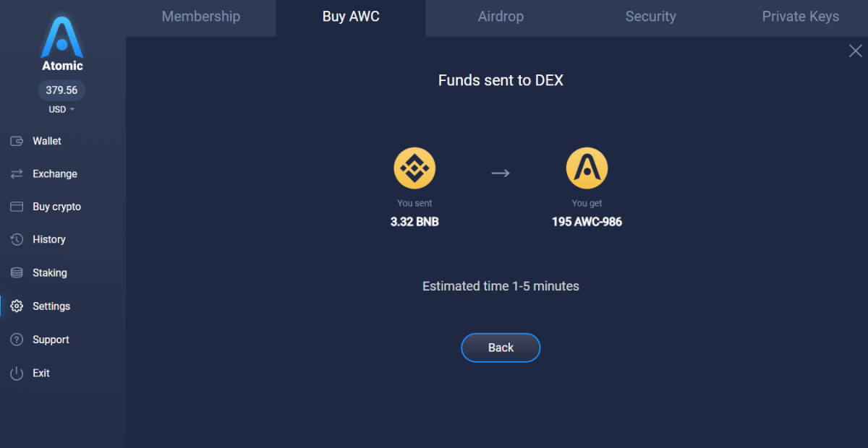Click the Buy crypto card icon

pos(17,207)
